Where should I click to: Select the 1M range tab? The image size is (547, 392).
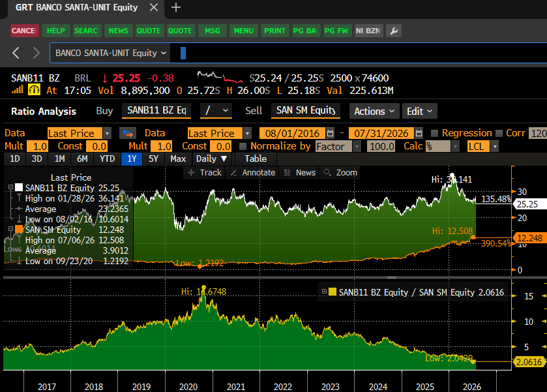tap(59, 159)
